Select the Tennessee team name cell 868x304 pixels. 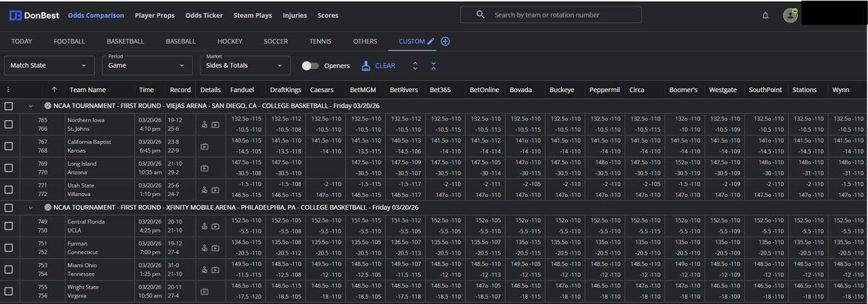coord(81,274)
